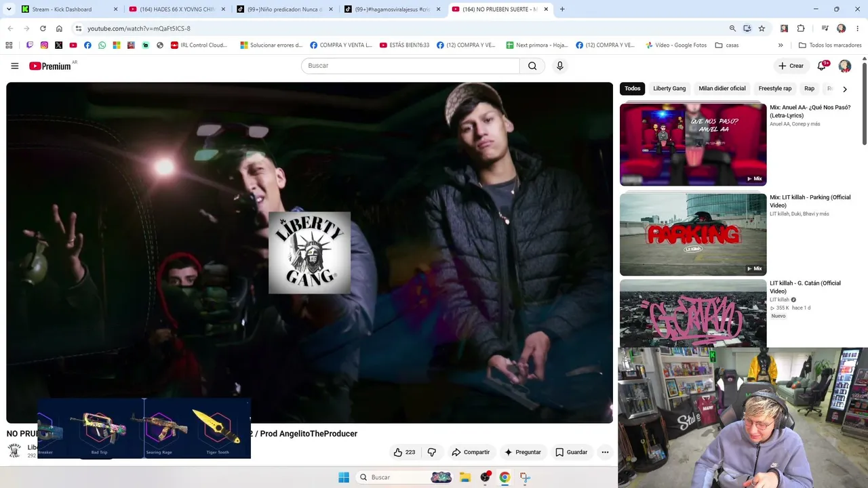Screen dimensions: 868x488
Task: Select the Milan didier oficial chip
Action: [x=722, y=89]
